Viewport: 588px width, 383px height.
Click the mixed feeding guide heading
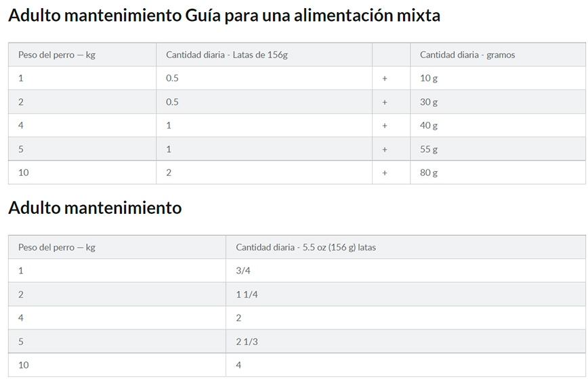click(224, 16)
